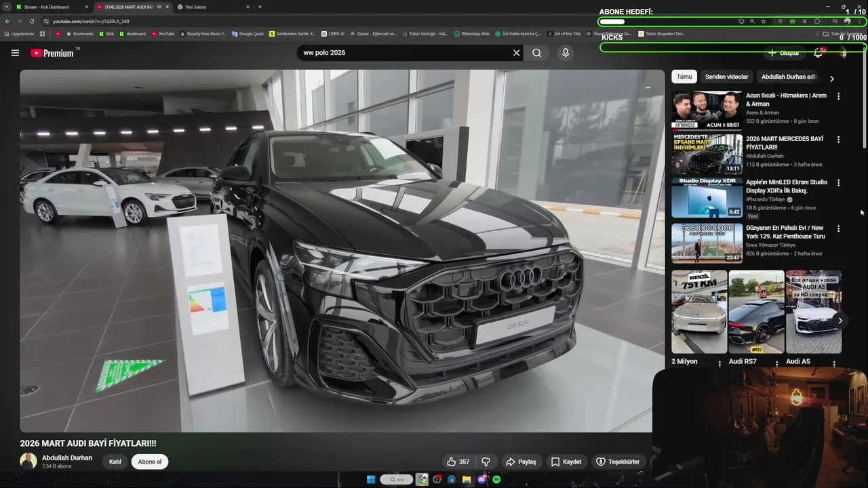Open Acun Ilıcalı Hitmakers thumbnail
868x488 pixels.
point(707,110)
